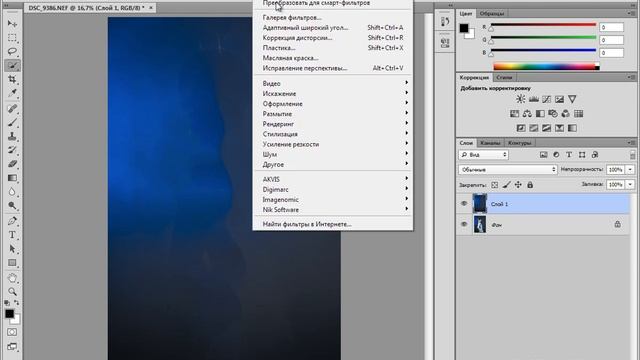Switch to the Контуры tab
640x360 pixels.
(520, 143)
